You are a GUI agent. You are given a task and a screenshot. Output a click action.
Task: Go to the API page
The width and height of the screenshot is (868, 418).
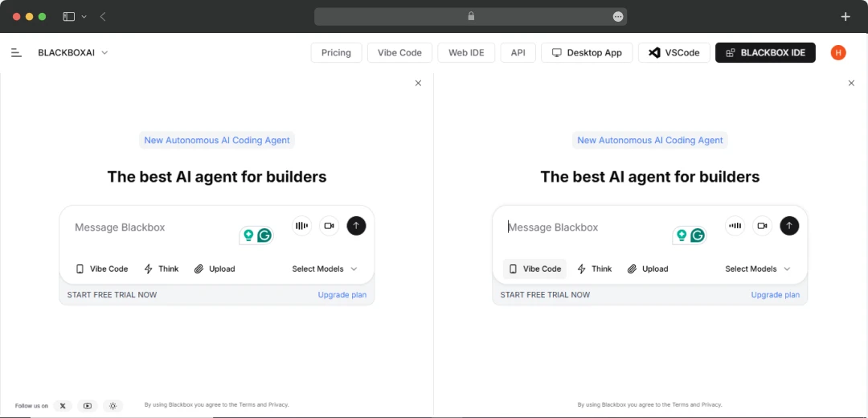click(x=518, y=52)
